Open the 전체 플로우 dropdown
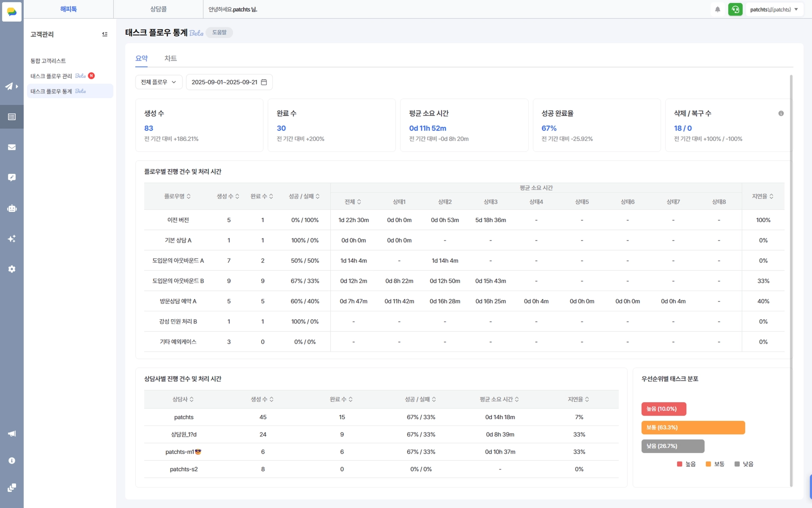 point(159,82)
